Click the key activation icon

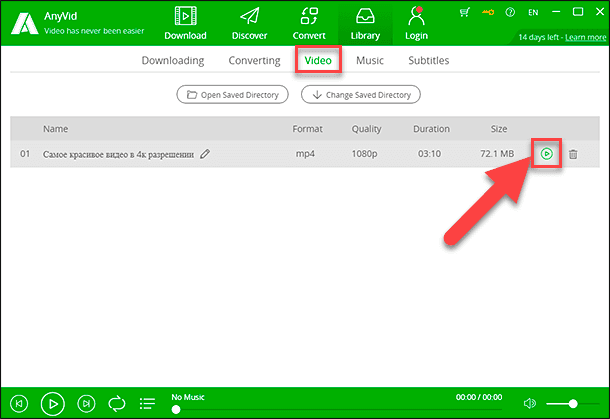(x=488, y=12)
